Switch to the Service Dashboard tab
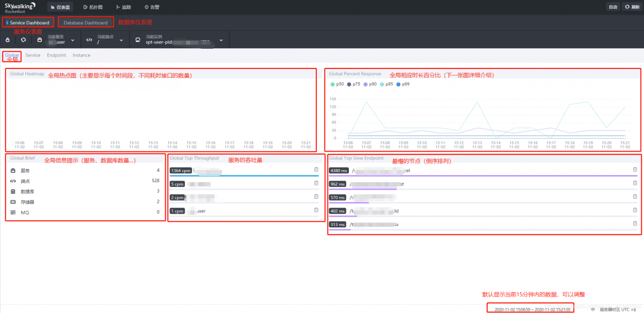Screen dimensions: 644x313 (x=28, y=23)
